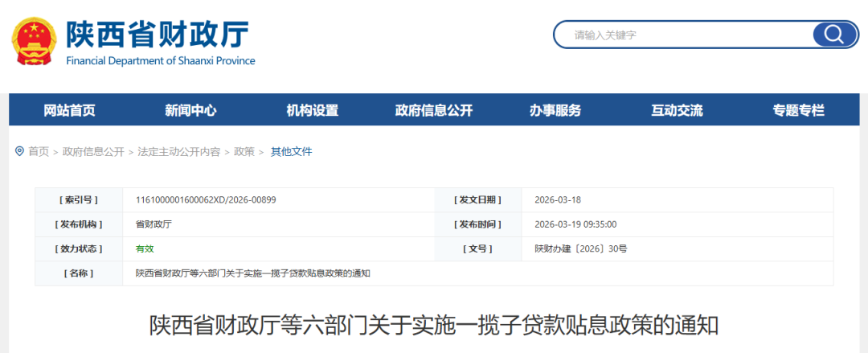This screenshot has width=868, height=353.
Task: Open the 专题专栏 navigation item
Action: pos(799,110)
